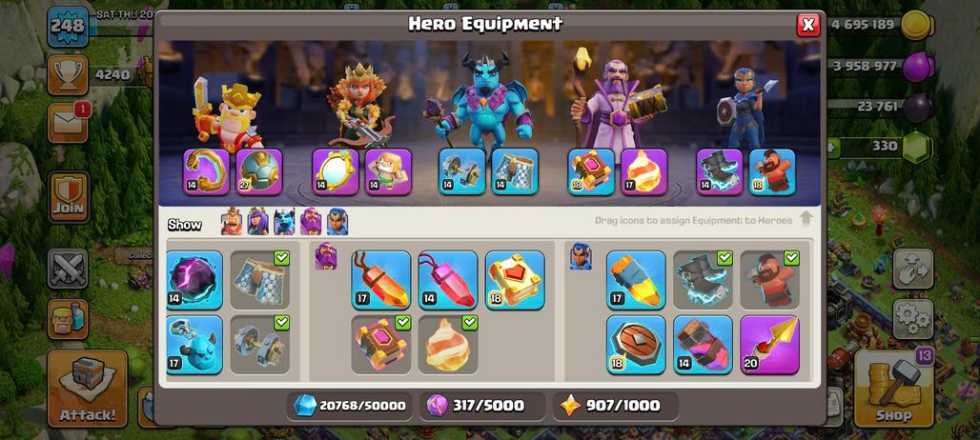
Task: Select the purple level 20 spear equipment
Action: (769, 345)
